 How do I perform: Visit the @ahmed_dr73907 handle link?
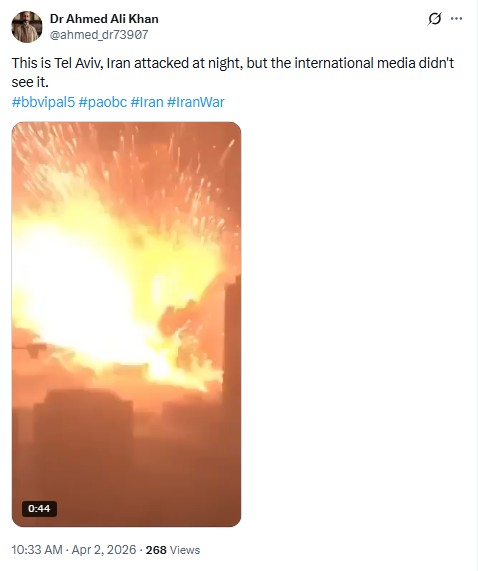(x=99, y=35)
